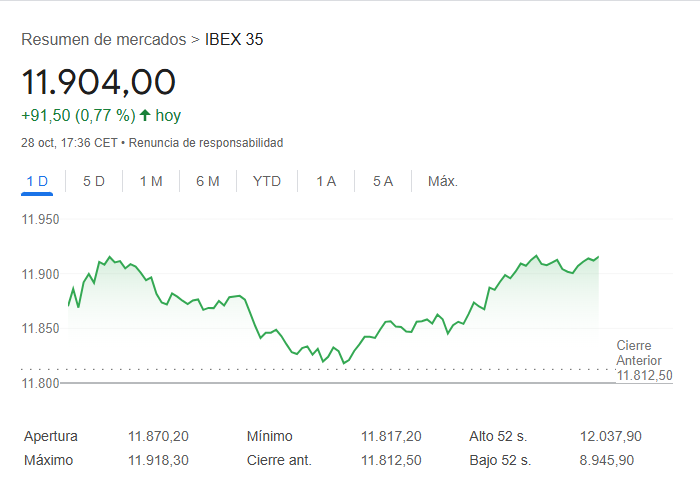The height and width of the screenshot is (480, 700).
Task: Click the 11.904,00 index price
Action: tap(98, 82)
